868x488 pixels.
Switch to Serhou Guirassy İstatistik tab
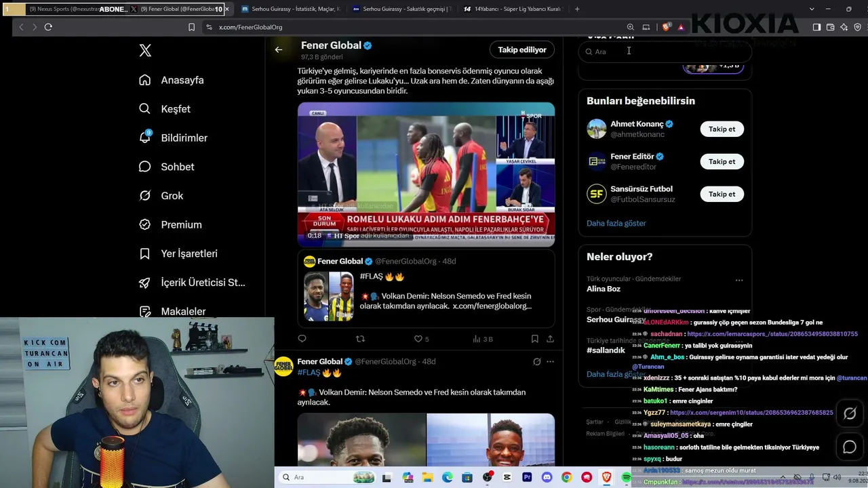click(290, 9)
